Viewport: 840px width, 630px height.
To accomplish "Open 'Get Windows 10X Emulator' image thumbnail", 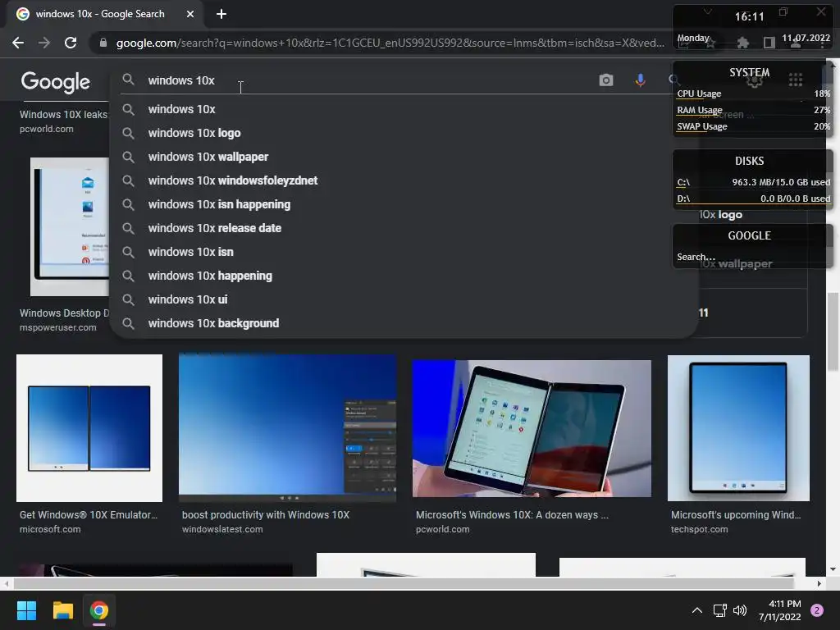I will coord(89,428).
